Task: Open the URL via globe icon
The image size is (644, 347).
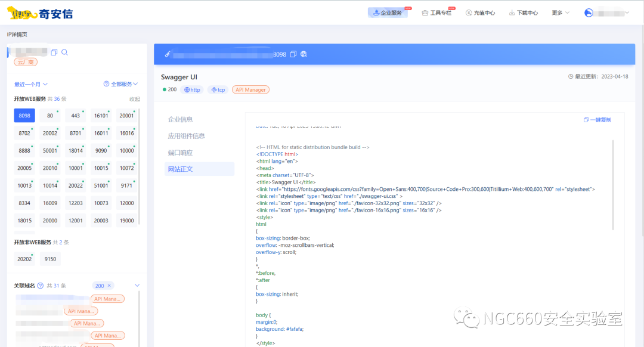Action: click(304, 54)
